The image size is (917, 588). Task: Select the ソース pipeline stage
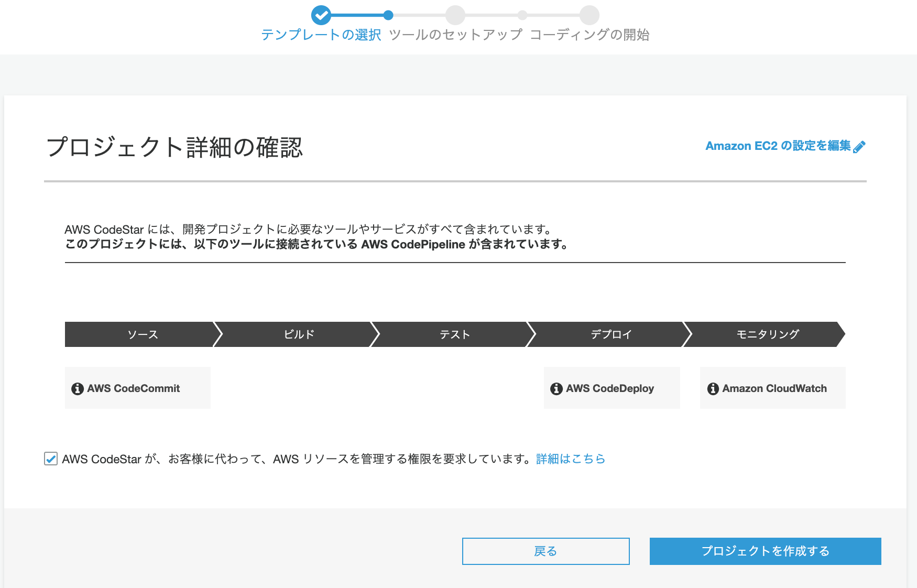pyautogui.click(x=143, y=334)
